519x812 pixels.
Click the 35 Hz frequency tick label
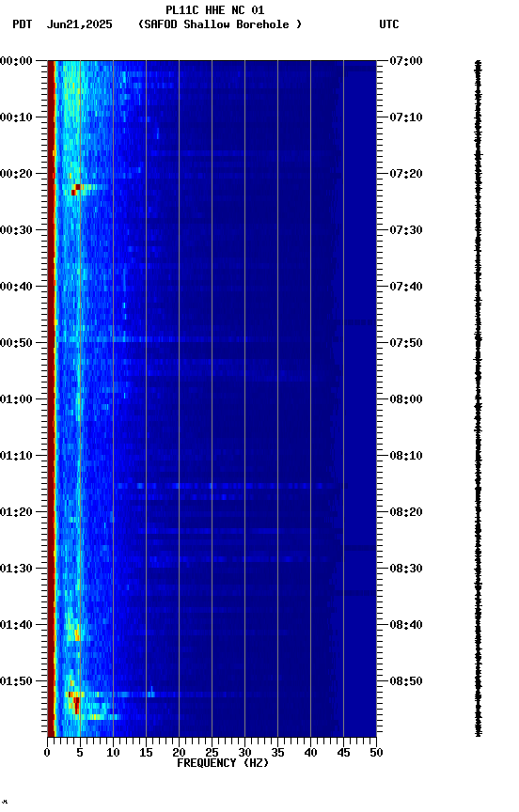pos(277,754)
